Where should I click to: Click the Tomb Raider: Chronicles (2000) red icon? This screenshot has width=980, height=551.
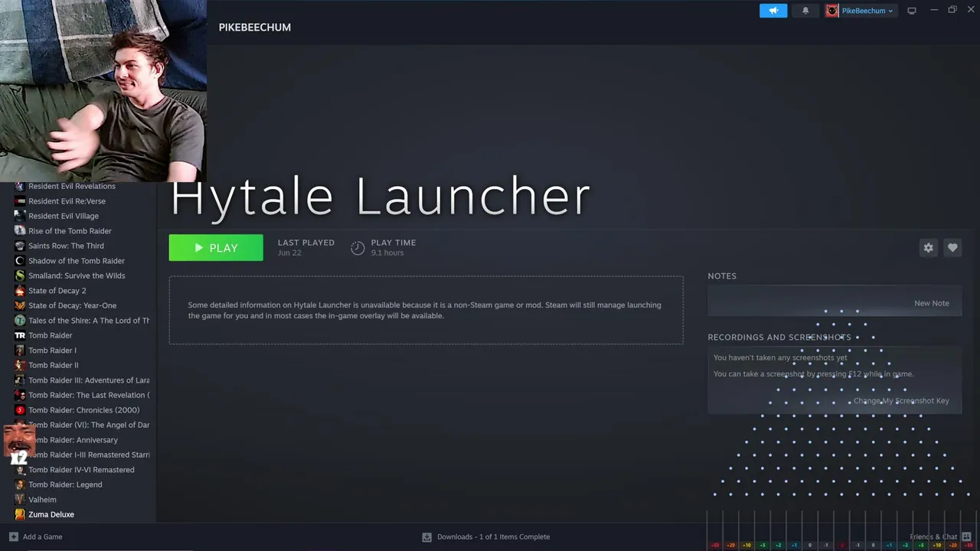[x=20, y=410]
